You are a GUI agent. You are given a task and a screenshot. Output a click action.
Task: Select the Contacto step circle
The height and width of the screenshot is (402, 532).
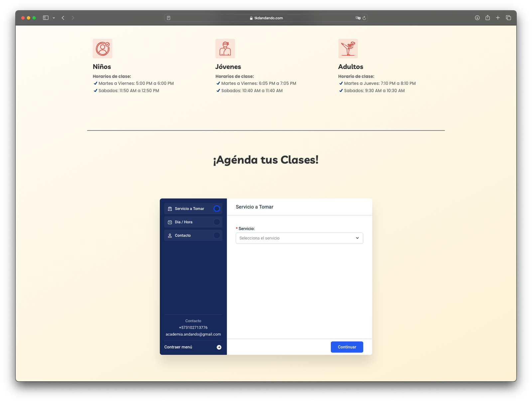click(217, 236)
